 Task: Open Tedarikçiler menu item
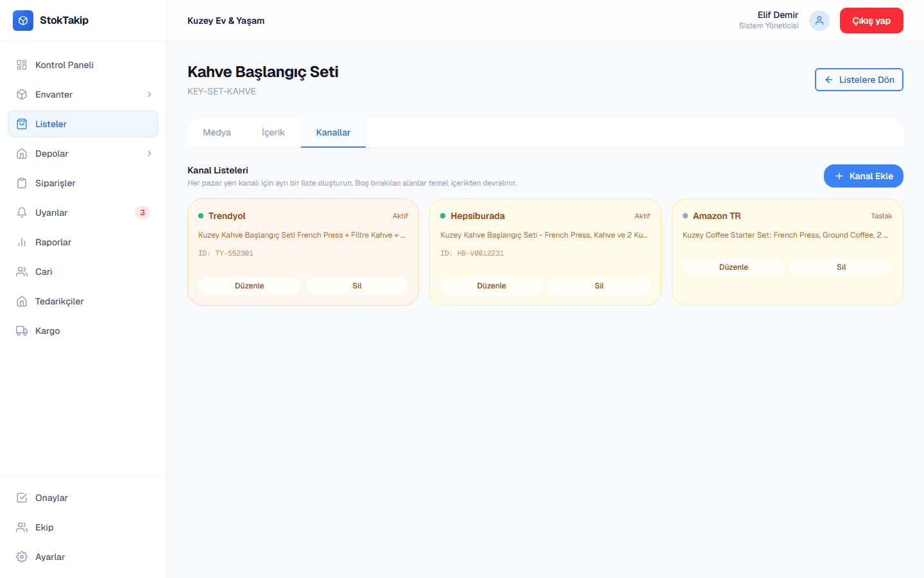[83, 301]
